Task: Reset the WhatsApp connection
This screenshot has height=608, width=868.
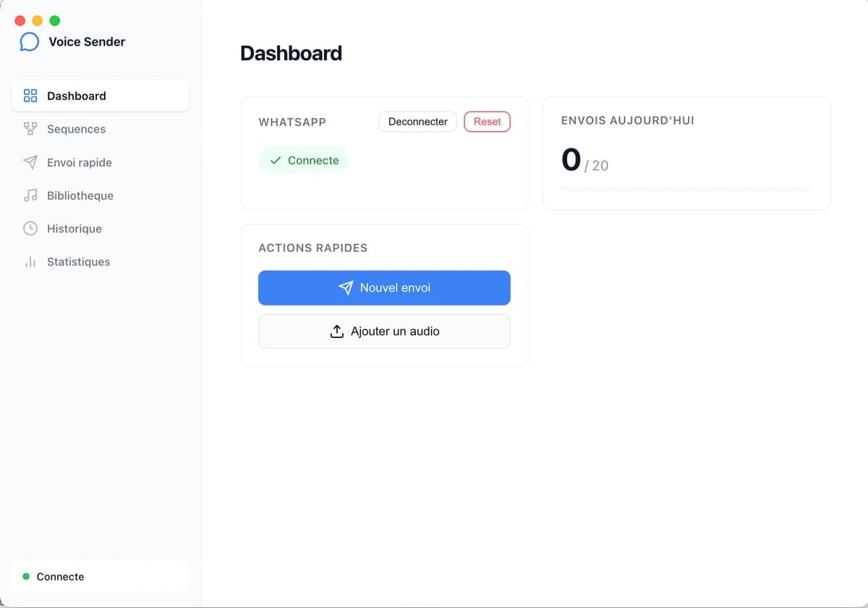Action: [x=487, y=122]
